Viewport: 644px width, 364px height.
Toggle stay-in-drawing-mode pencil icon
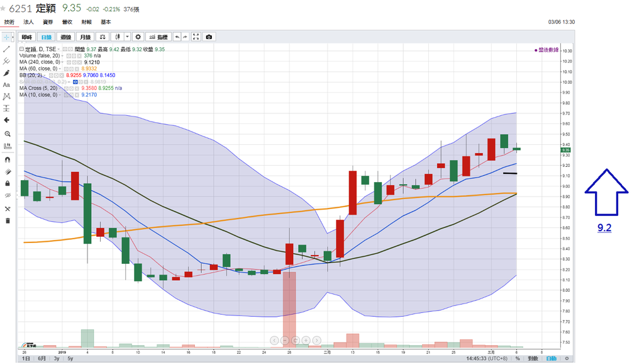[x=8, y=171]
